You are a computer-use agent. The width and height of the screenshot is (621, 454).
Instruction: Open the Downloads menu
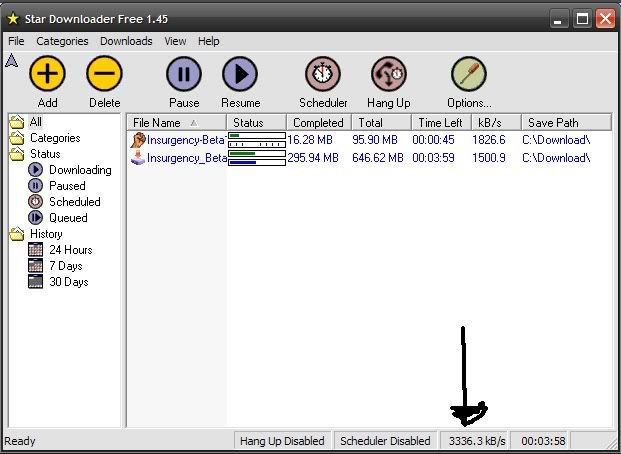click(x=126, y=41)
